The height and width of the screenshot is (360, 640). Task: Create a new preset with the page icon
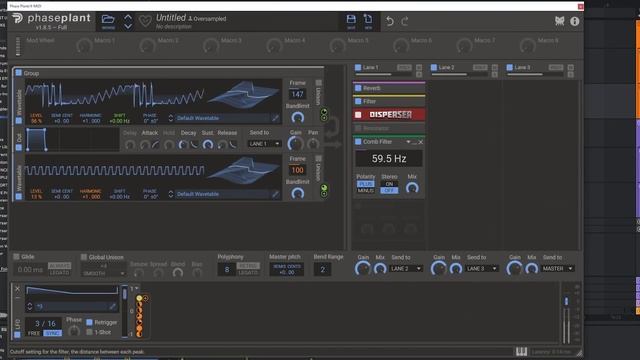(x=368, y=19)
